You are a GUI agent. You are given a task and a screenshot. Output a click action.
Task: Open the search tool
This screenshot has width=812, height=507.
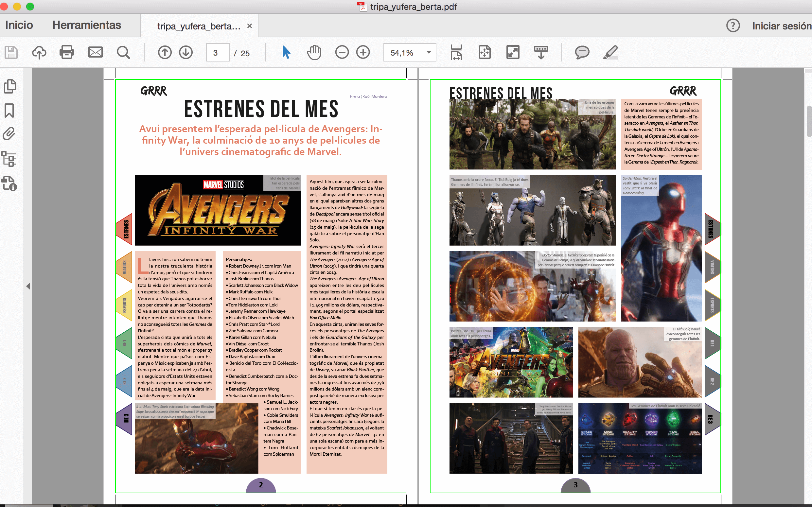(x=123, y=53)
